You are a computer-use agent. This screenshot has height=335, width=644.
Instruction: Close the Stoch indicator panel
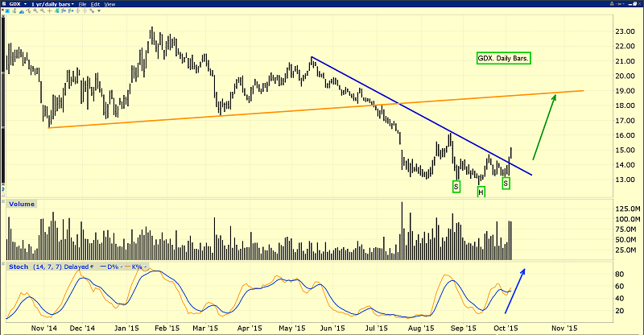coord(5,264)
